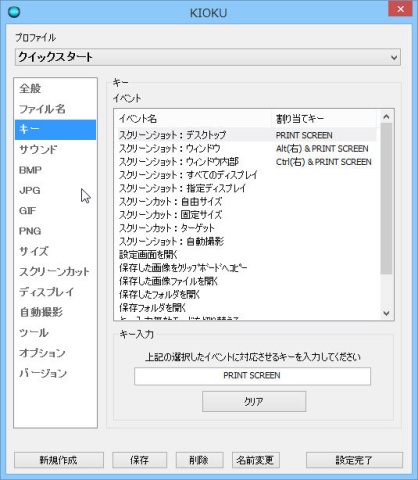Click the 削除 button

tap(199, 460)
